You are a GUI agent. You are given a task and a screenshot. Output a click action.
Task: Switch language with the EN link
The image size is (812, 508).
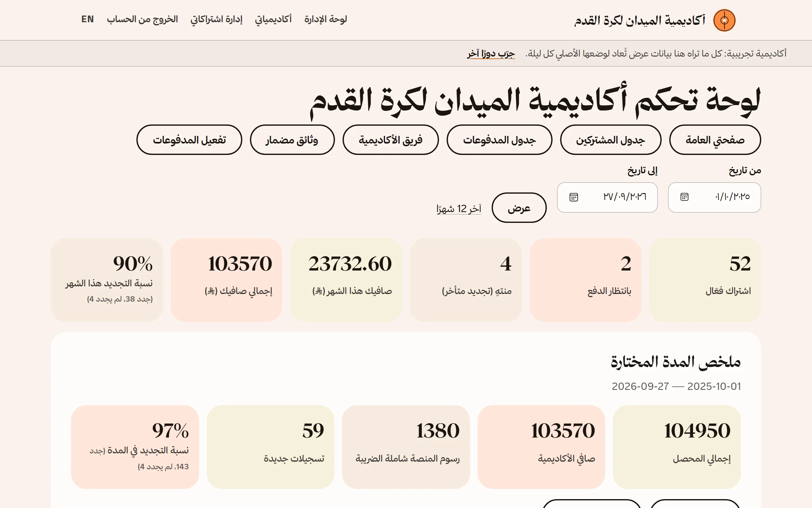88,19
